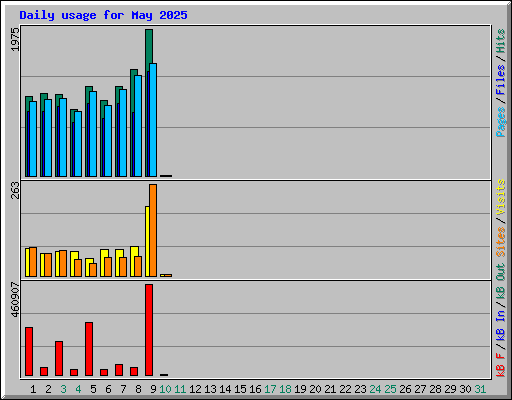
Task: Click the orange sites bar for day 9
Action: click(153, 230)
